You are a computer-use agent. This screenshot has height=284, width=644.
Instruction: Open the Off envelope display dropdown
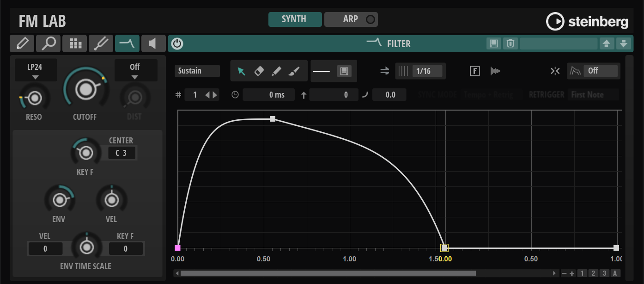pyautogui.click(x=601, y=71)
